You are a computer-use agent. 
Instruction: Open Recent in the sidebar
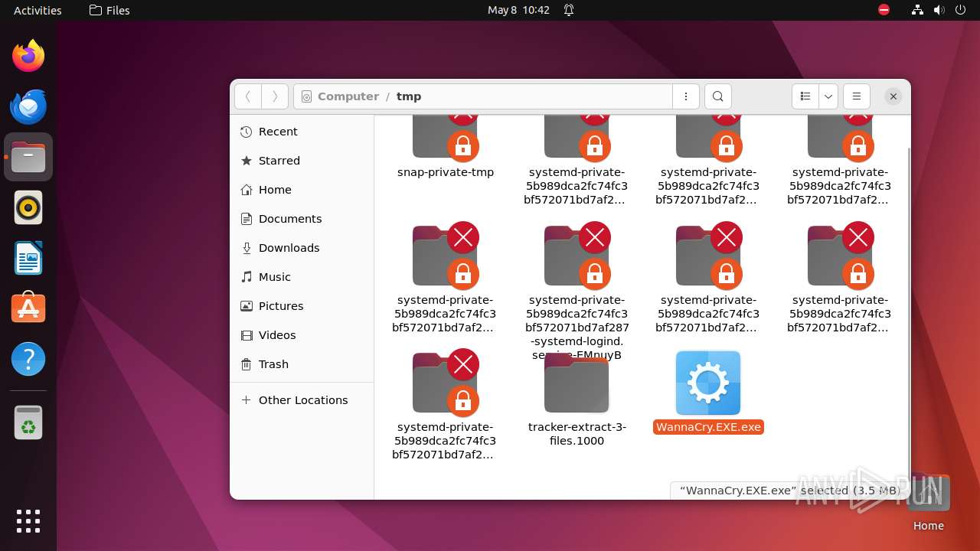tap(302, 132)
